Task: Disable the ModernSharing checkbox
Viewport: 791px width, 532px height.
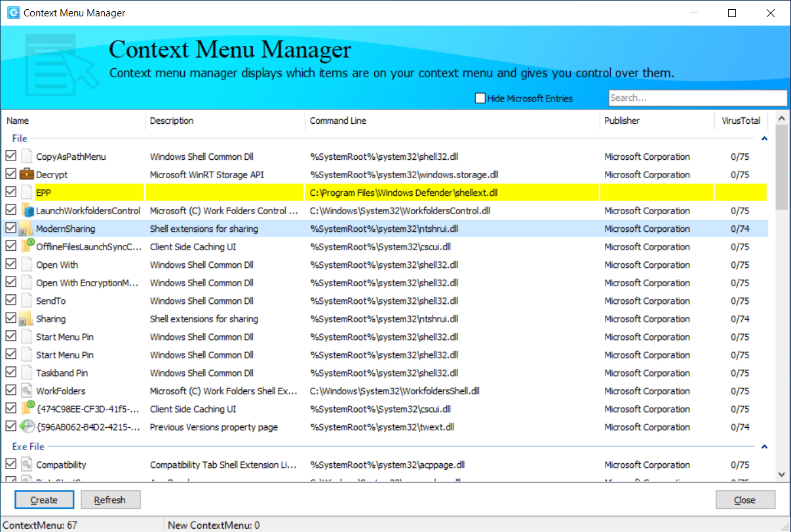Action: point(10,229)
